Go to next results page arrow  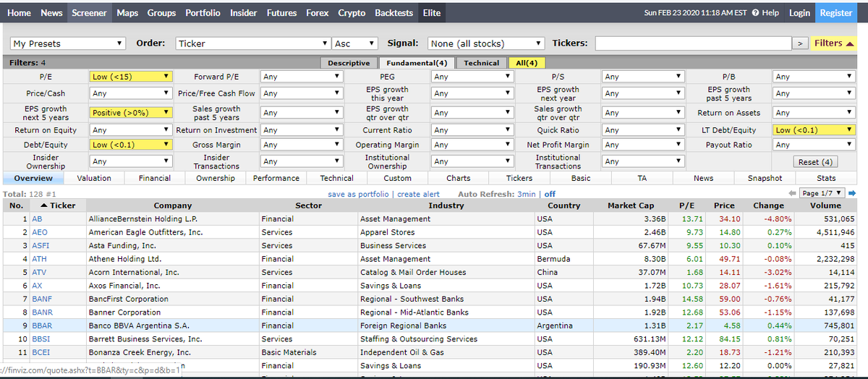(x=852, y=193)
